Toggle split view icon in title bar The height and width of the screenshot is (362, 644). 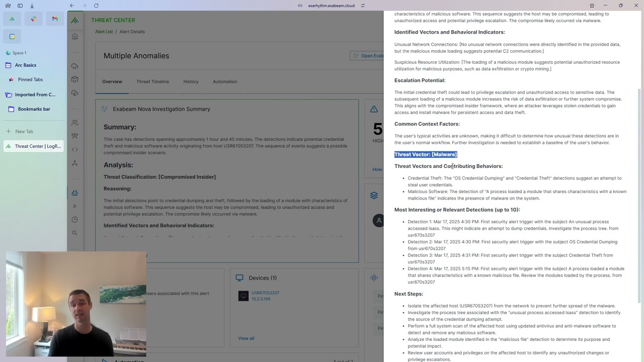(x=592, y=6)
